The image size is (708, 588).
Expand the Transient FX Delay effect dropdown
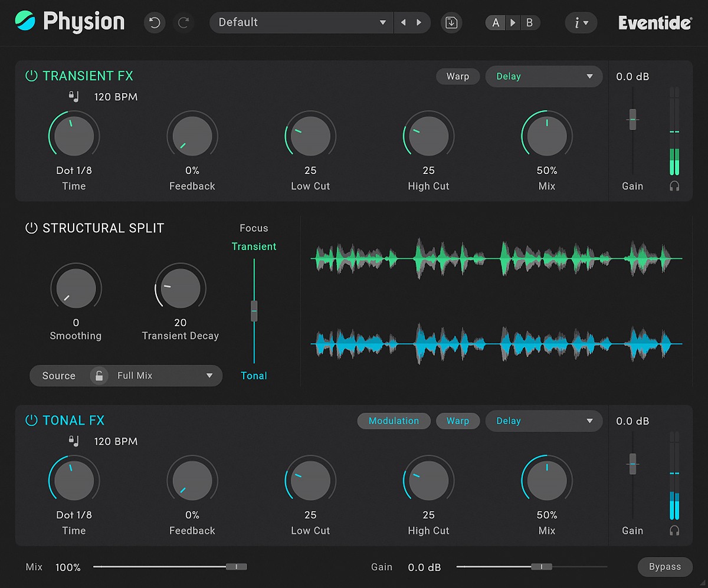(543, 77)
